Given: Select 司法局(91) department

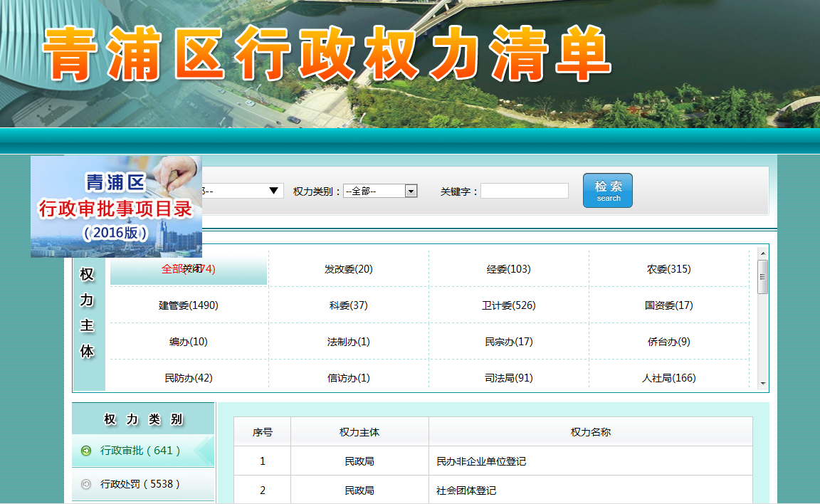Looking at the screenshot, I should point(508,377).
